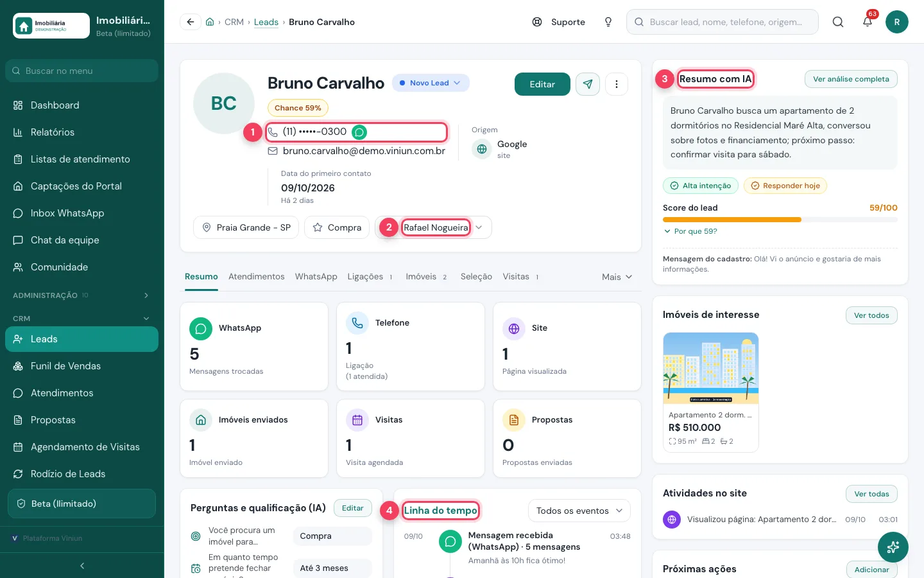Open the Rafael Nogueira assignee dropdown

(x=434, y=227)
